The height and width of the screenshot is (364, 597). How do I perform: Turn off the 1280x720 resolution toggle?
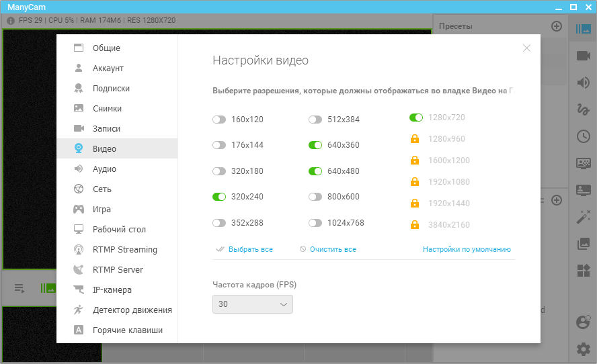(416, 118)
